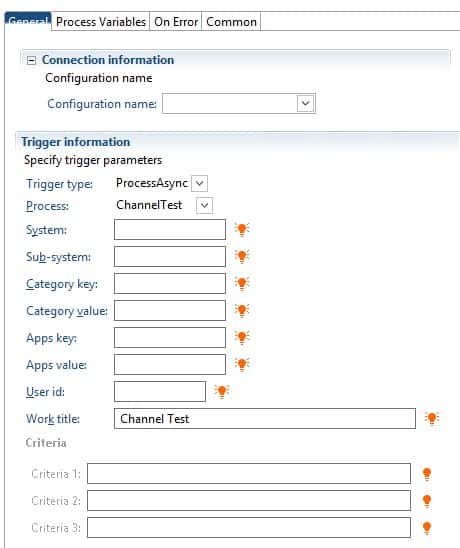Click the lightbulb icon beside Sub-system field
The width and height of the screenshot is (460, 548).
point(242,257)
